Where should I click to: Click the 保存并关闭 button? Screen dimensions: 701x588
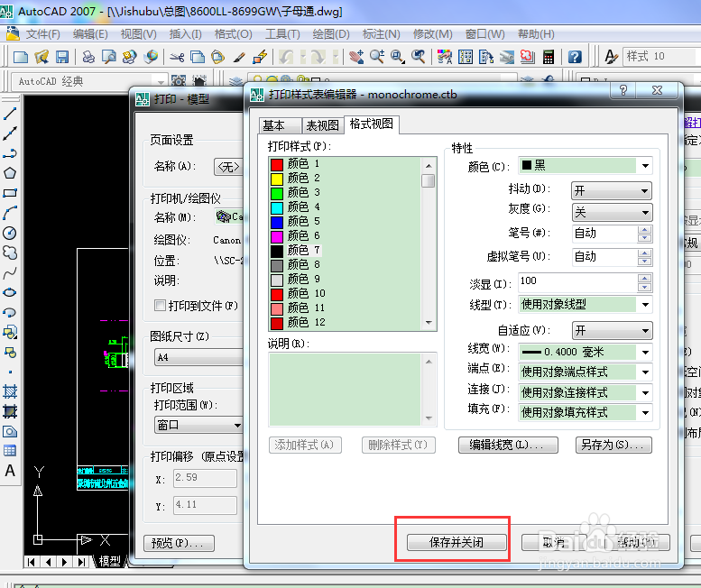click(457, 542)
